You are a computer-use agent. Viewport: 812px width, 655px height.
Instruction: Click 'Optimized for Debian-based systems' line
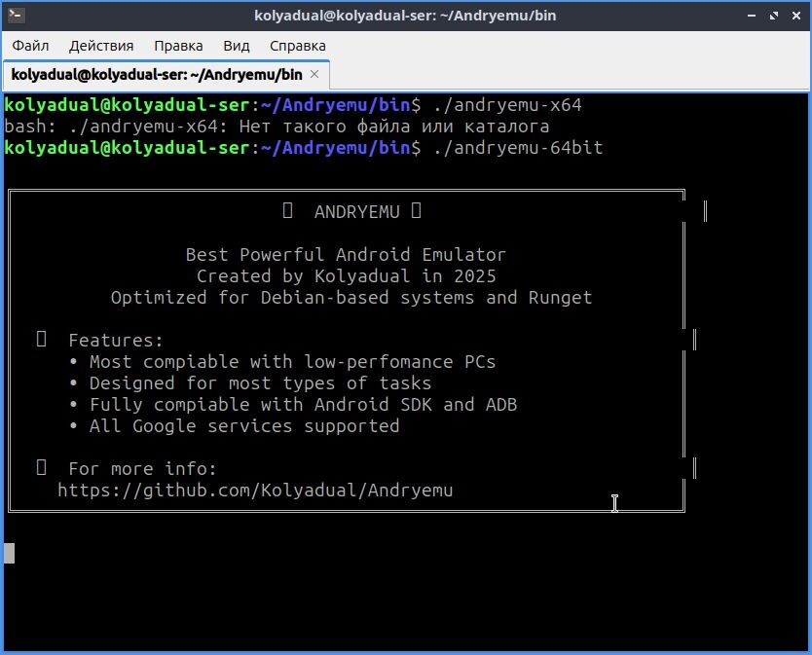[351, 298]
